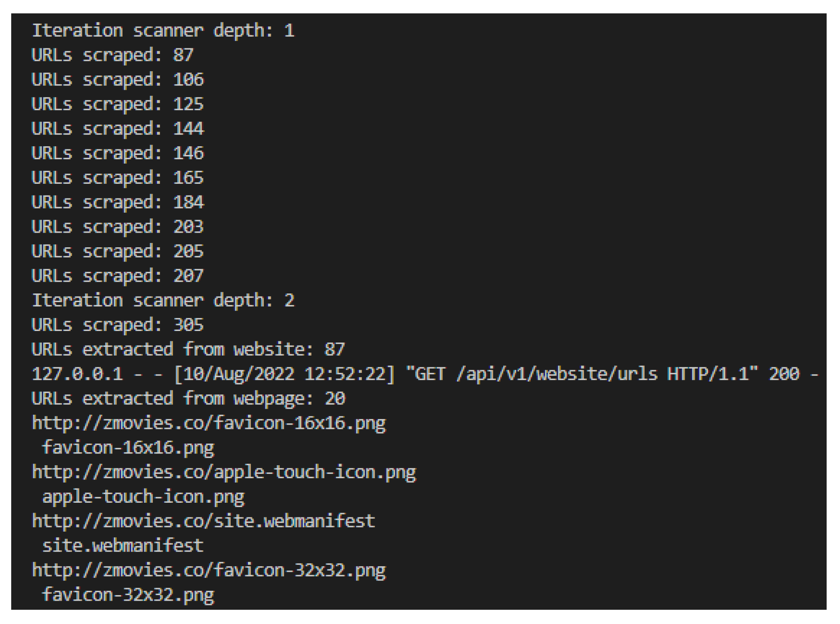Open the zmovies.co favicon-32x32.png URL
The height and width of the screenshot is (624, 840).
pos(209,570)
